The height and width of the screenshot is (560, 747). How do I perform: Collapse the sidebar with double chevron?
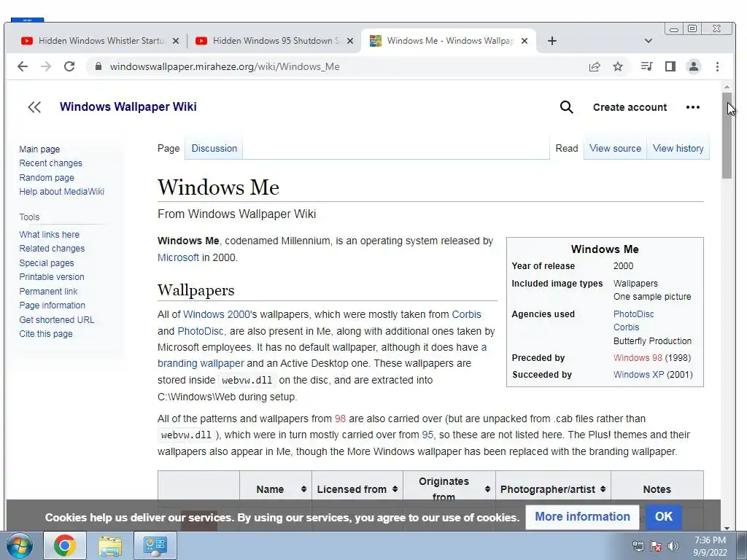[x=34, y=107]
